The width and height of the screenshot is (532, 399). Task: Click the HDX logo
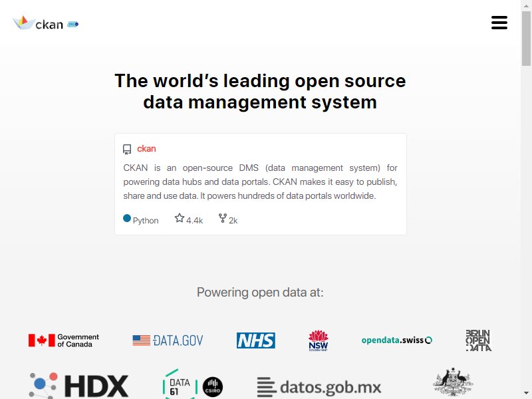[78, 386]
